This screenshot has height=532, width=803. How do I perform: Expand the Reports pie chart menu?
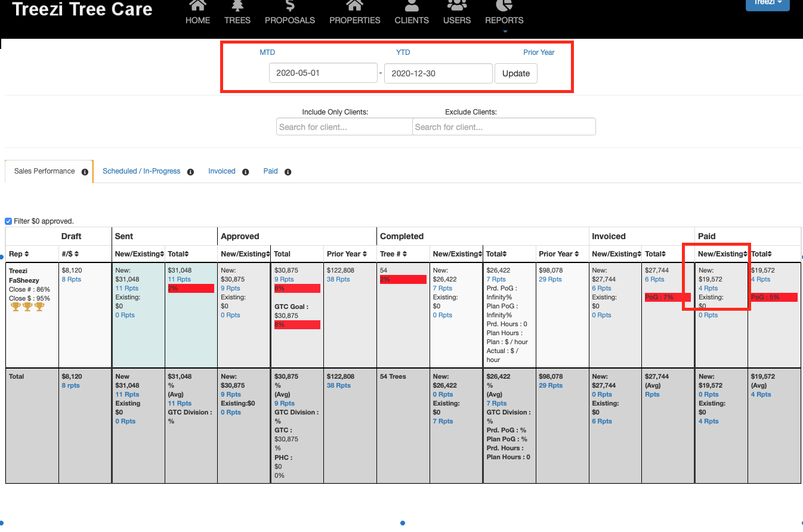pos(504,6)
